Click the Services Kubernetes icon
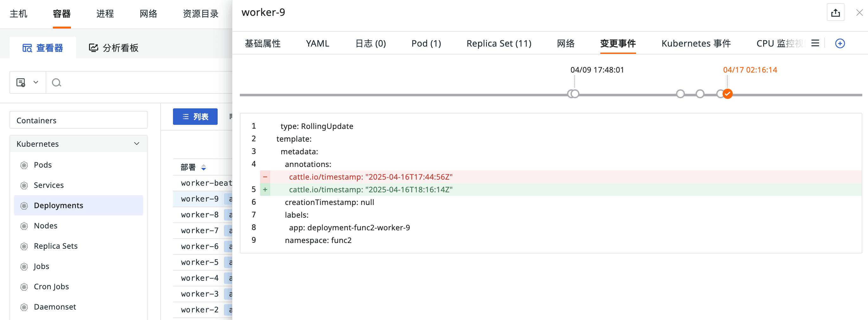Image resolution: width=868 pixels, height=320 pixels. click(x=24, y=185)
